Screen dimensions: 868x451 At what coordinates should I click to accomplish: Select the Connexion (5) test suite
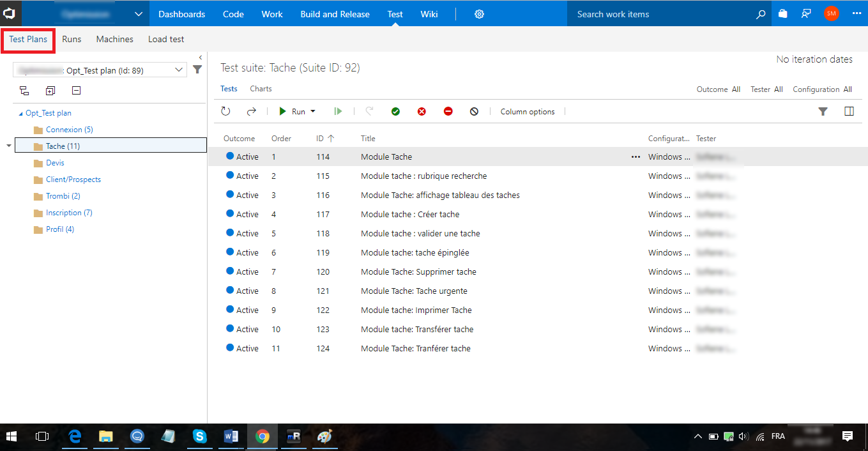(69, 130)
